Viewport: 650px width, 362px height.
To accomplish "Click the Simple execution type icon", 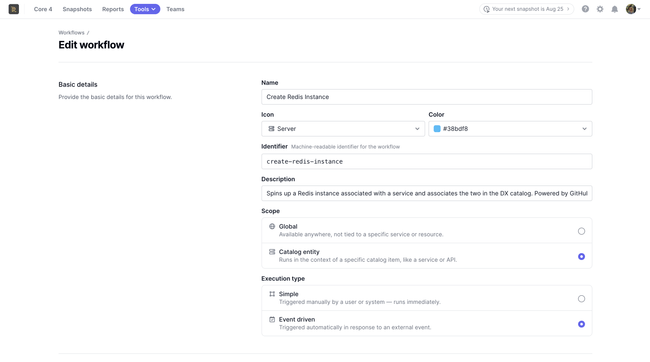I will click(272, 294).
